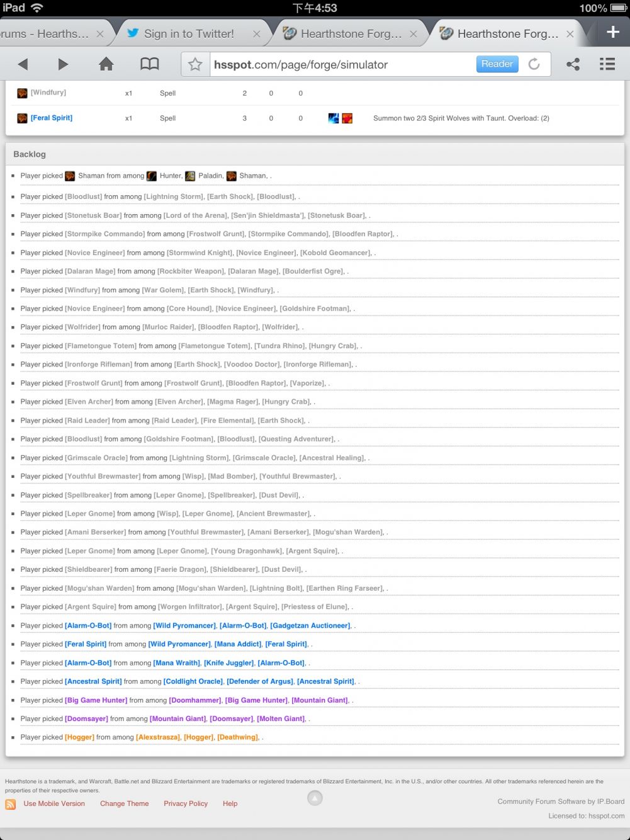Click the Defender of Argus link
The width and height of the screenshot is (630, 840).
[260, 681]
